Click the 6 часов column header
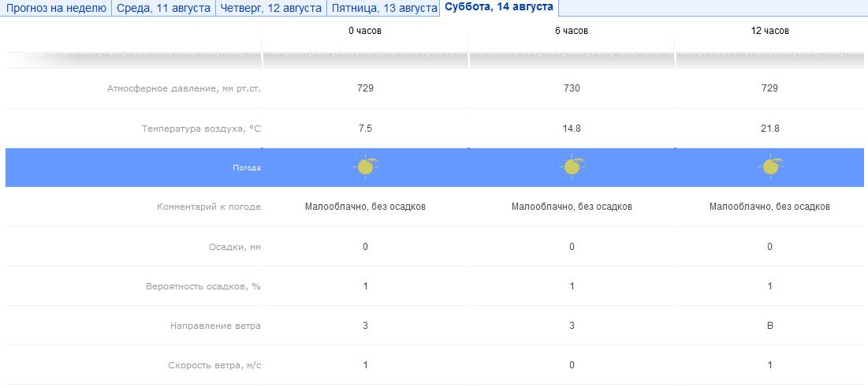868x388 pixels. click(572, 31)
